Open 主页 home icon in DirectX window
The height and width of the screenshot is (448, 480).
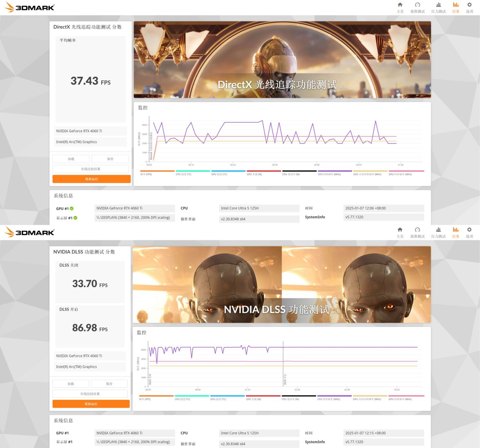pyautogui.click(x=400, y=7)
